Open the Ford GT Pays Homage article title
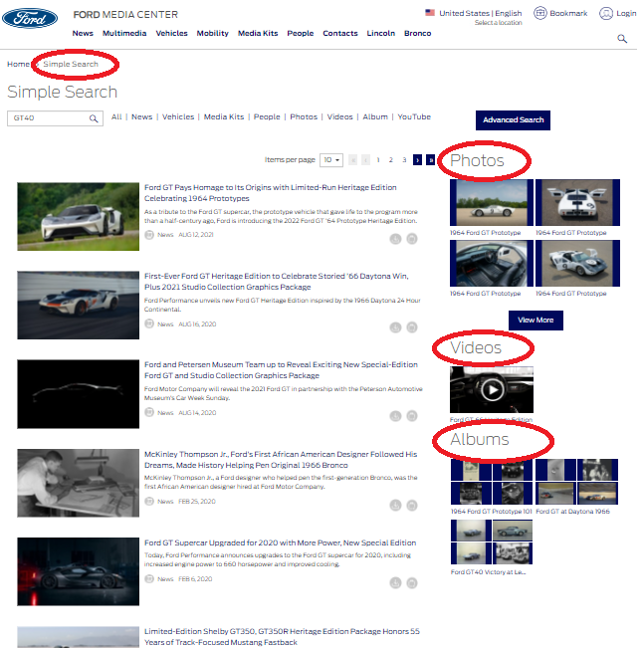 [270, 193]
